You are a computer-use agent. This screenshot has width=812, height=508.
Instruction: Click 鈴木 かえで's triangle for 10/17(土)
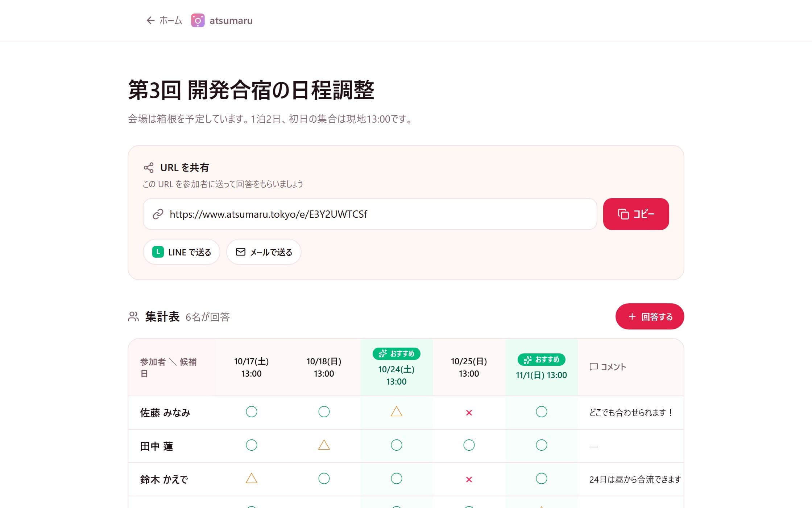[x=252, y=478]
